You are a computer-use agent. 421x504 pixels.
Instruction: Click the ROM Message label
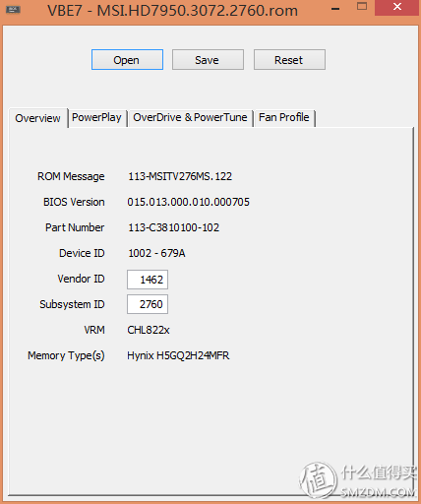click(x=71, y=176)
